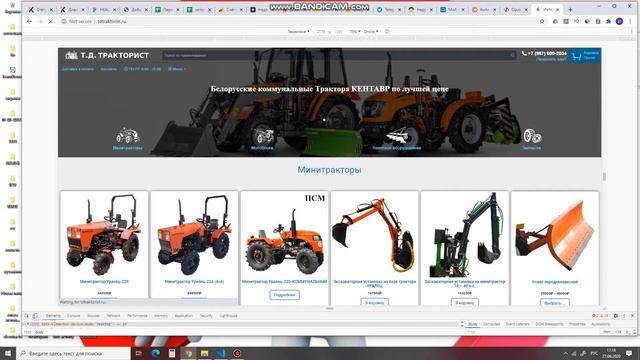The height and width of the screenshot is (360, 640).
Task: Switch to the Network DevTools tab
Action: coord(113,316)
